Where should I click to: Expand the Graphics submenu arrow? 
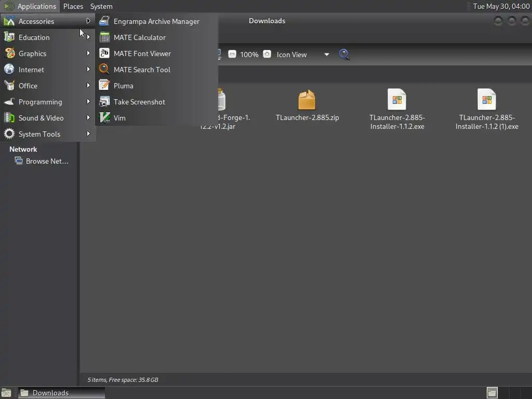point(88,54)
